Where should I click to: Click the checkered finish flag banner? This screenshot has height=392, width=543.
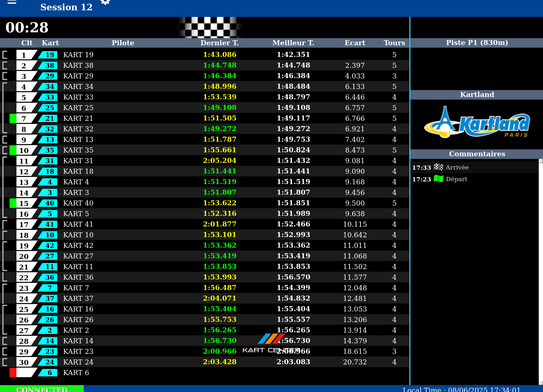point(209,27)
